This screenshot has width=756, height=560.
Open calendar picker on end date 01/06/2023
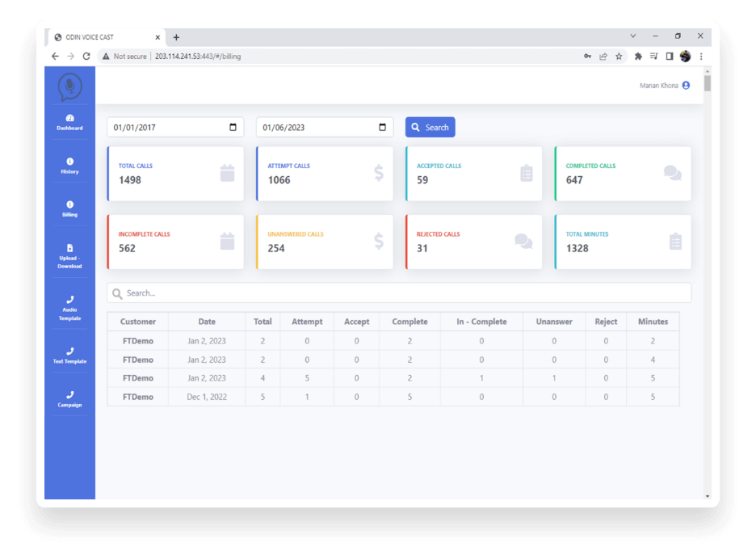pyautogui.click(x=382, y=127)
